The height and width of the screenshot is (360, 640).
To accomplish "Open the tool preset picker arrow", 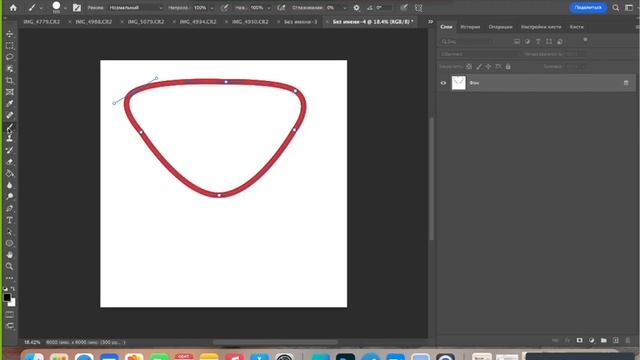I will tap(41, 8).
